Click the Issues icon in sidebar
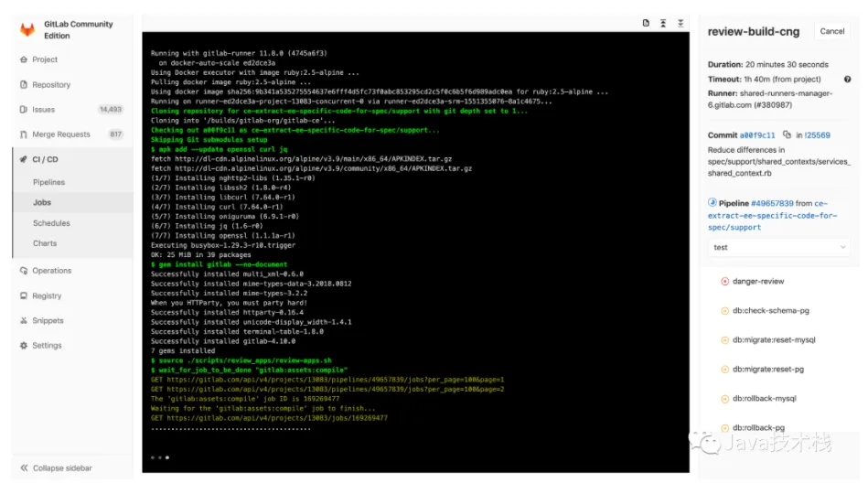 (23, 110)
